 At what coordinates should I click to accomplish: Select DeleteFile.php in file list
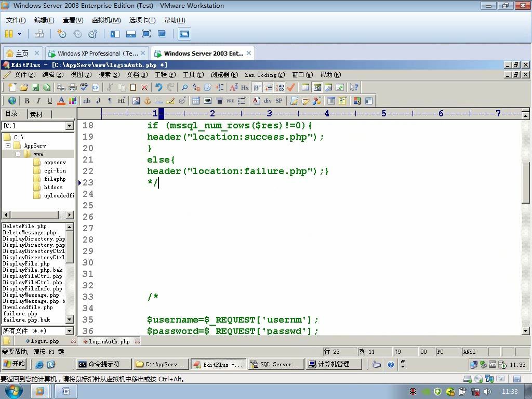coord(25,226)
